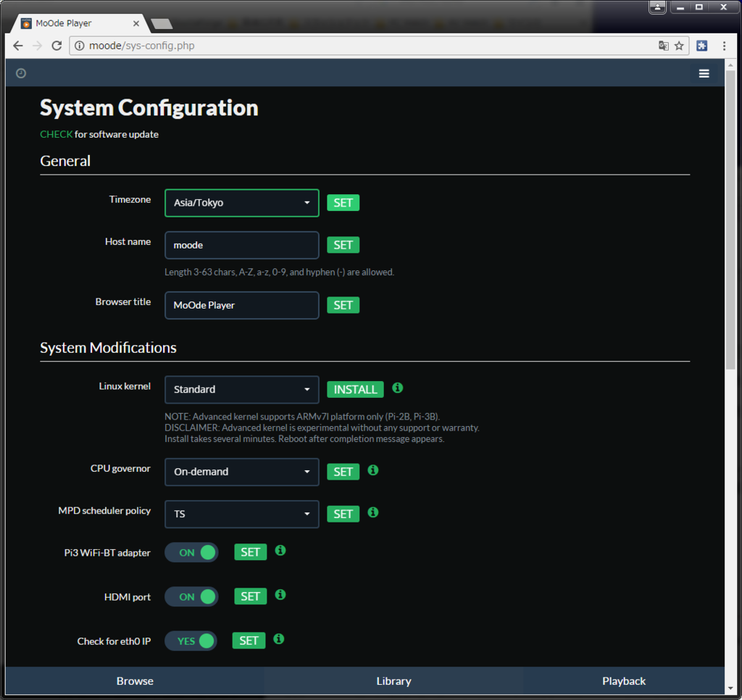Click the page vertical scrollbar thumb

click(730, 220)
